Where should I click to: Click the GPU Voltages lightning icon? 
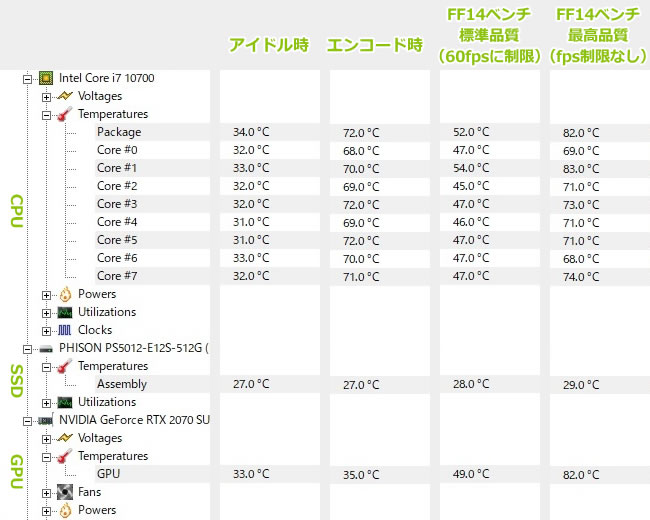click(x=65, y=438)
